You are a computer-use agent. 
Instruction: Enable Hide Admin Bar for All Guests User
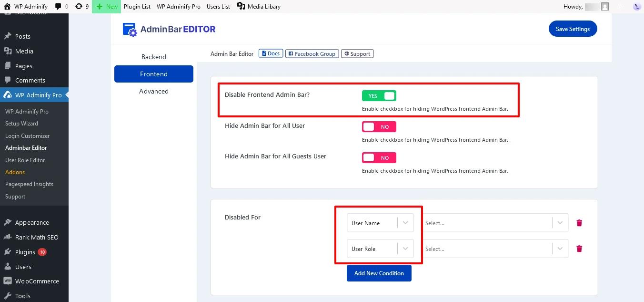point(379,158)
